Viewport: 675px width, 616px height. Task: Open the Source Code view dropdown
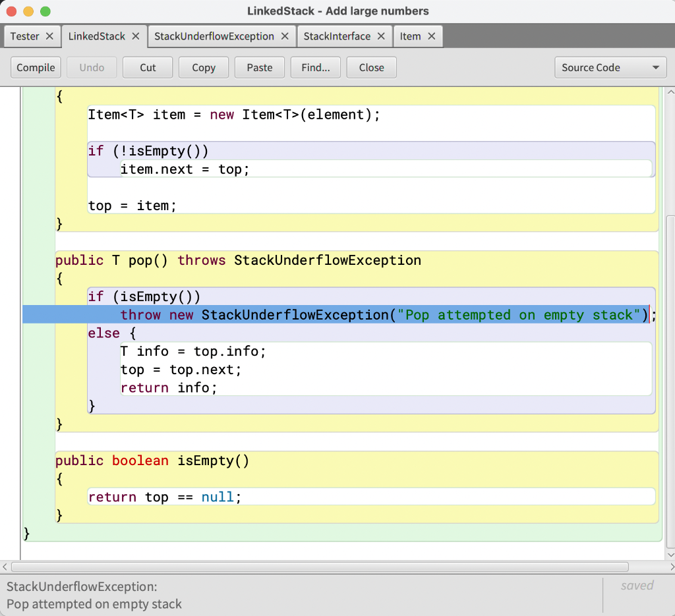(610, 67)
